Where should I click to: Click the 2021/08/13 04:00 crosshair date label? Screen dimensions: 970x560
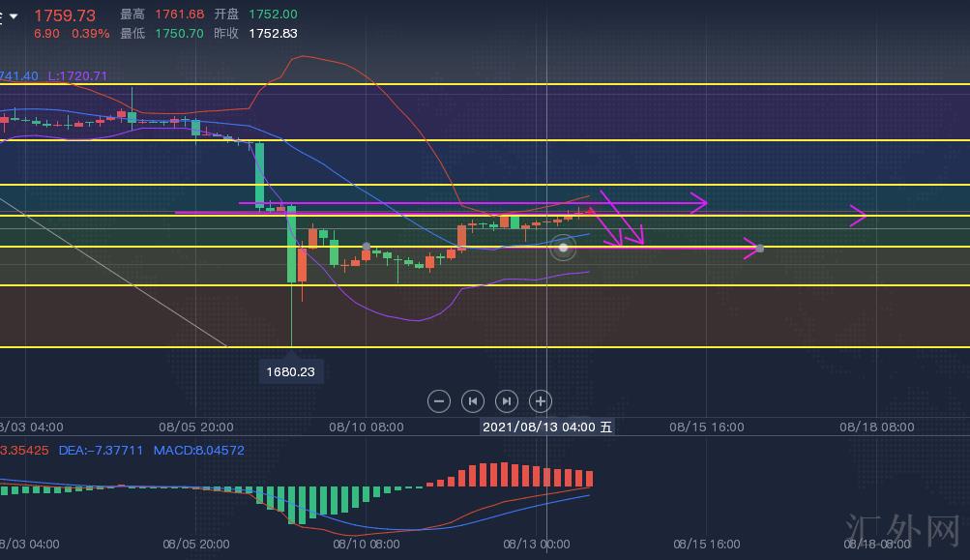[x=547, y=427]
